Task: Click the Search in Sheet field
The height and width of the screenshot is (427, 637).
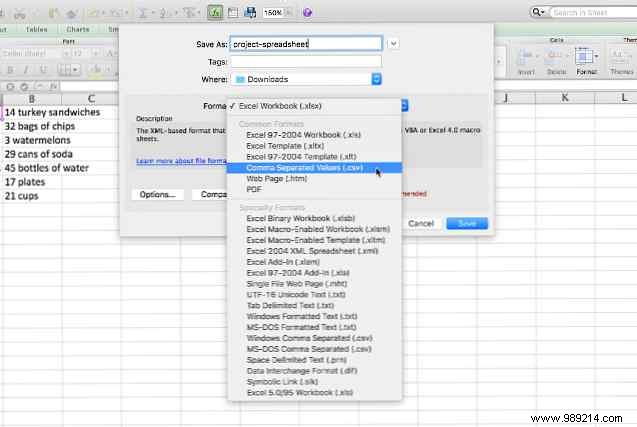Action: [593, 13]
